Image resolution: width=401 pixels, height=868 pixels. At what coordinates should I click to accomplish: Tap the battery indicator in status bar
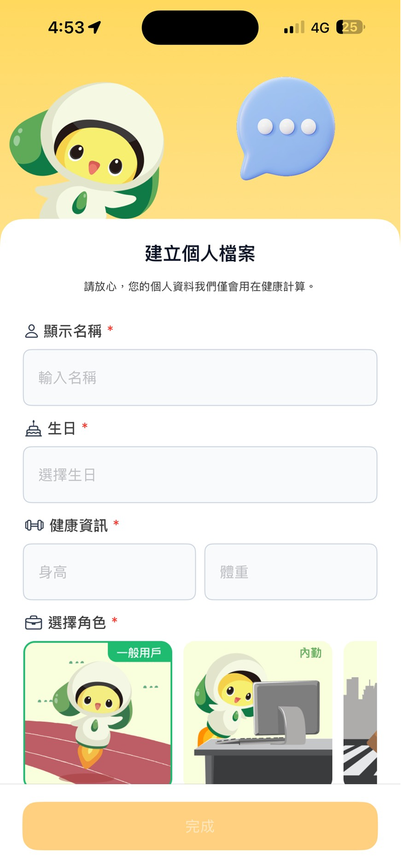[x=350, y=27]
